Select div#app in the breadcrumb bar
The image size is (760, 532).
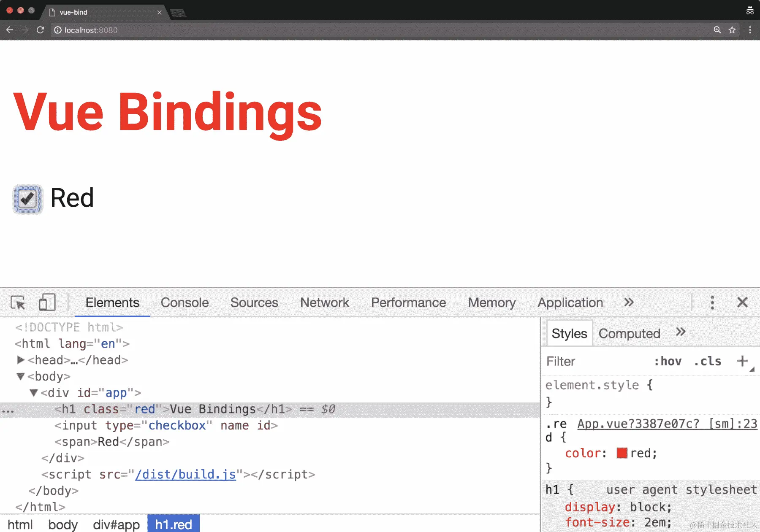click(116, 524)
